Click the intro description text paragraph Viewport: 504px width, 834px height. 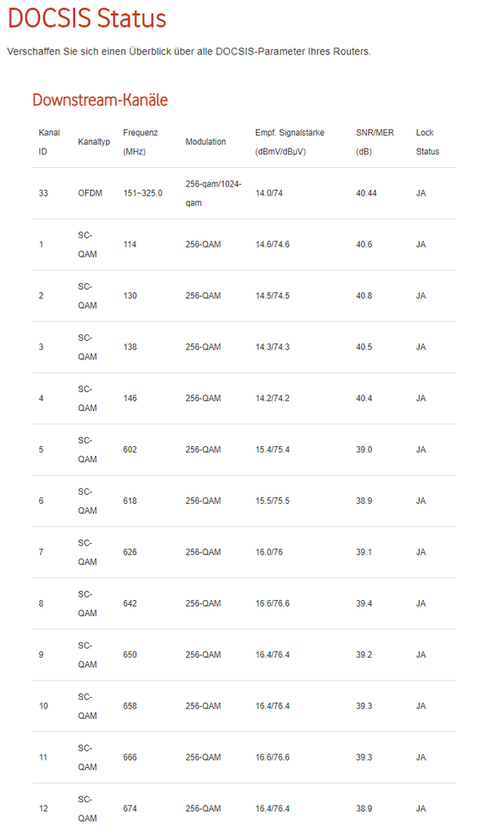pos(188,52)
